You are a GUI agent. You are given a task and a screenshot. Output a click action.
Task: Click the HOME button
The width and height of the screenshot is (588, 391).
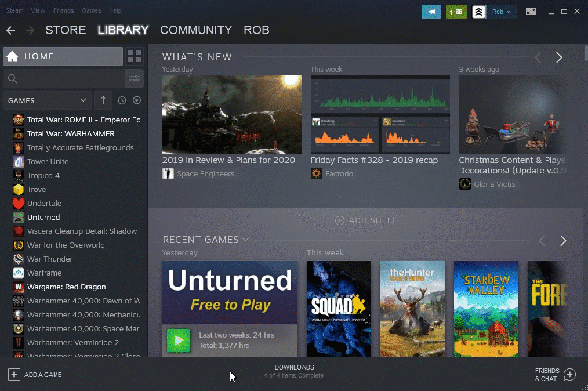(63, 56)
